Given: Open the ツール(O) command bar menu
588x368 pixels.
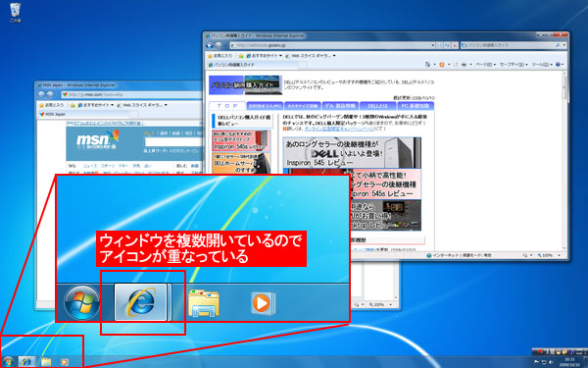Looking at the screenshot, I should click(x=542, y=65).
